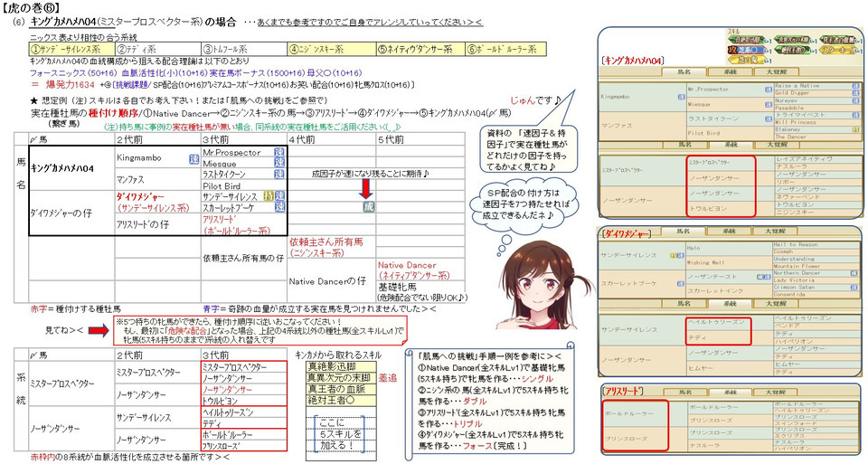The height and width of the screenshot is (464, 868).
Task: Open the 大覚醒 tab in the アリスリード panel
Action: coord(776,392)
